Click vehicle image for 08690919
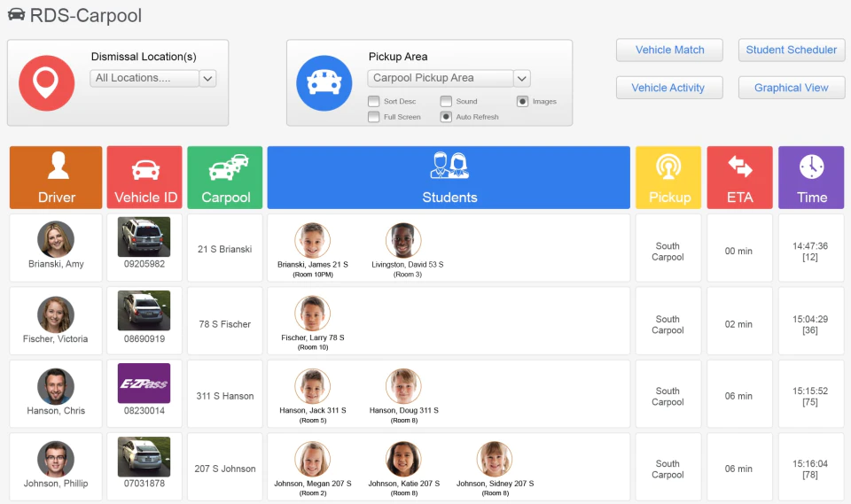Image resolution: width=851 pixels, height=504 pixels. (144, 310)
